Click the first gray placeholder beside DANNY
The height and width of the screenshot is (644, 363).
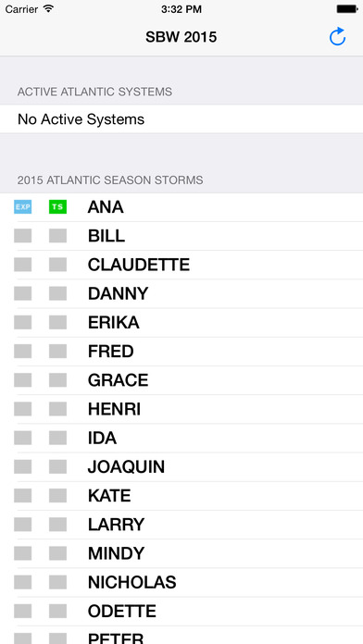click(x=22, y=293)
